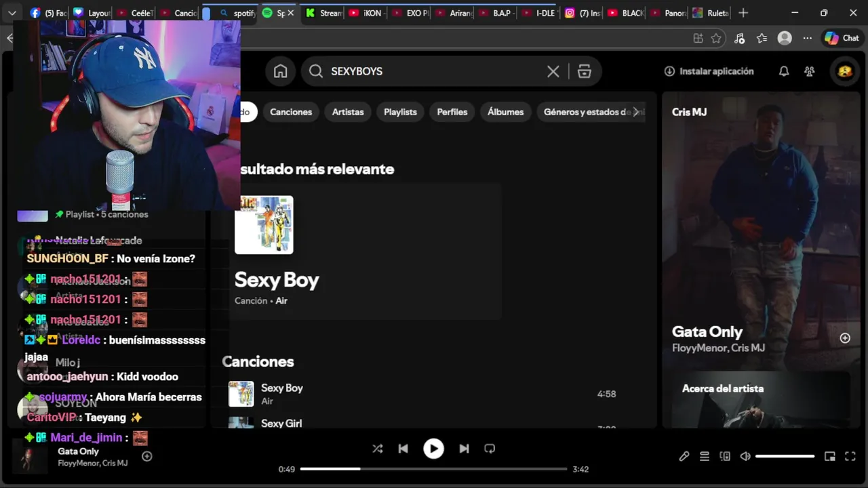
Task: Open Friend Activity icon
Action: coord(809,71)
